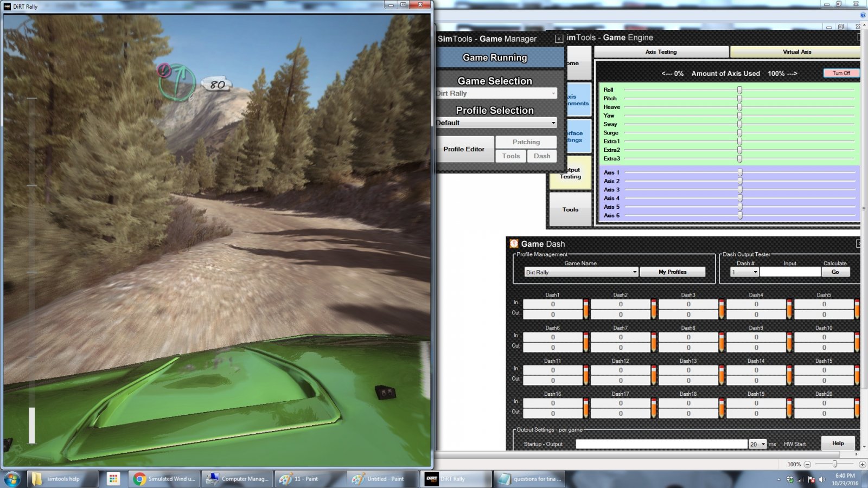Open Computer Management from the taskbar
This screenshot has width=868, height=488.
(x=238, y=479)
